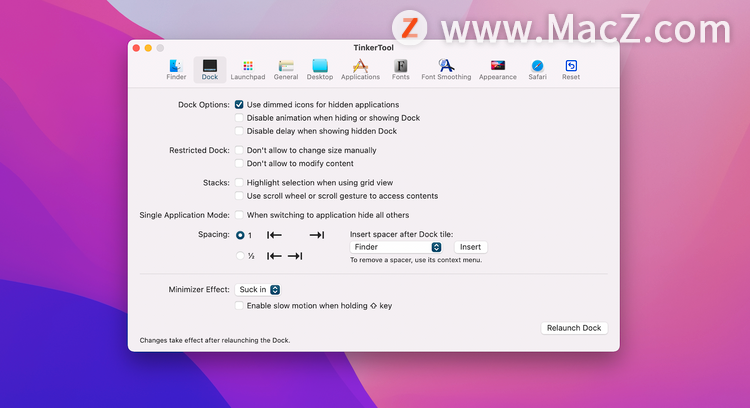Viewport: 750px width, 408px height.
Task: Switch to the Fonts pane
Action: coord(400,69)
